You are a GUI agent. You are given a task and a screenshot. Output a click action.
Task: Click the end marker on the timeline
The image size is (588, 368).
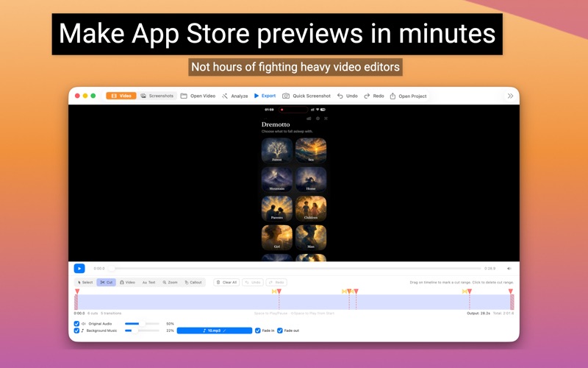(x=510, y=291)
